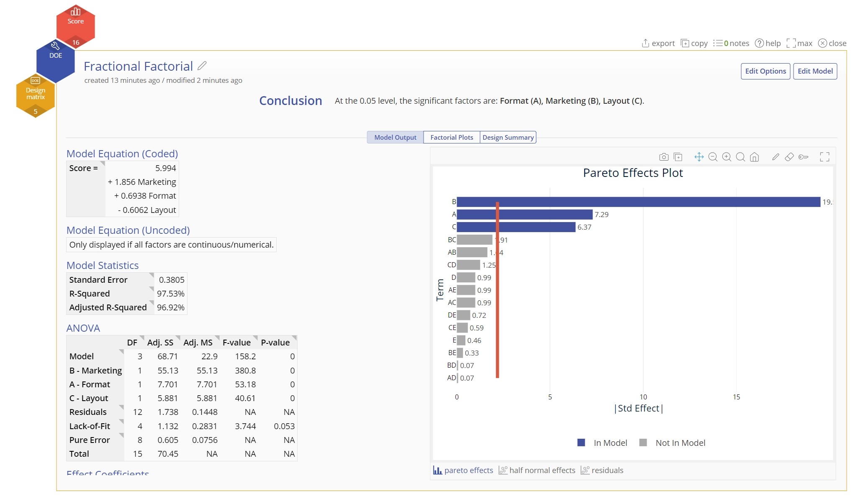Reset plot view with the home icon

(x=754, y=157)
